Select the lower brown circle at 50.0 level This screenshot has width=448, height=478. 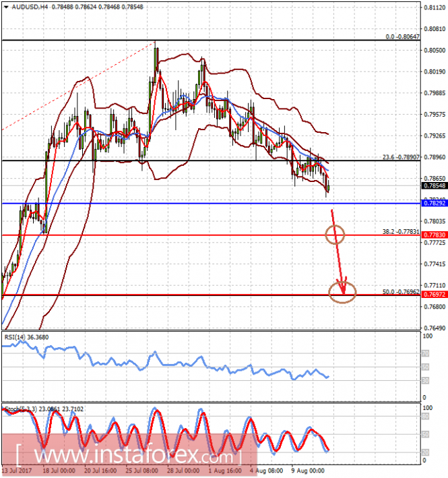tap(342, 293)
